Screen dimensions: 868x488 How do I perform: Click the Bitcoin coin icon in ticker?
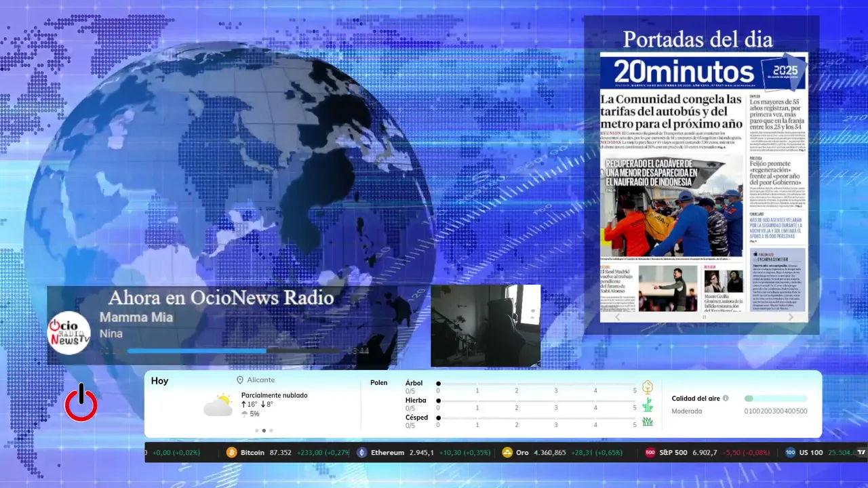[x=232, y=453]
